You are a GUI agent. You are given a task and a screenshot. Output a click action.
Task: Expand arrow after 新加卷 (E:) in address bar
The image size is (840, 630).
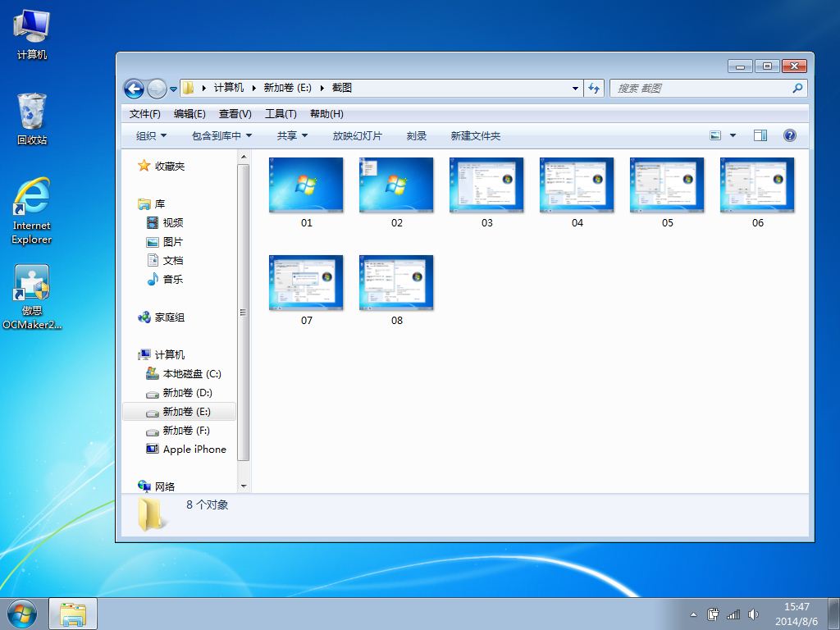(322, 89)
